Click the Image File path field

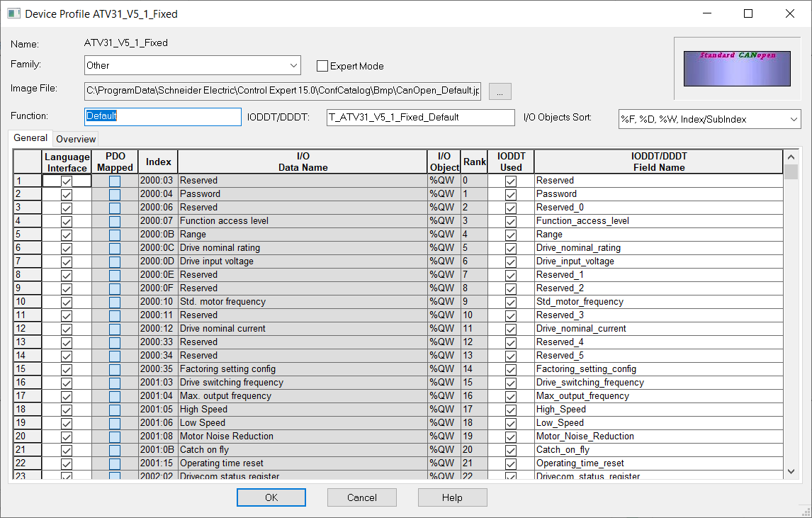283,91
